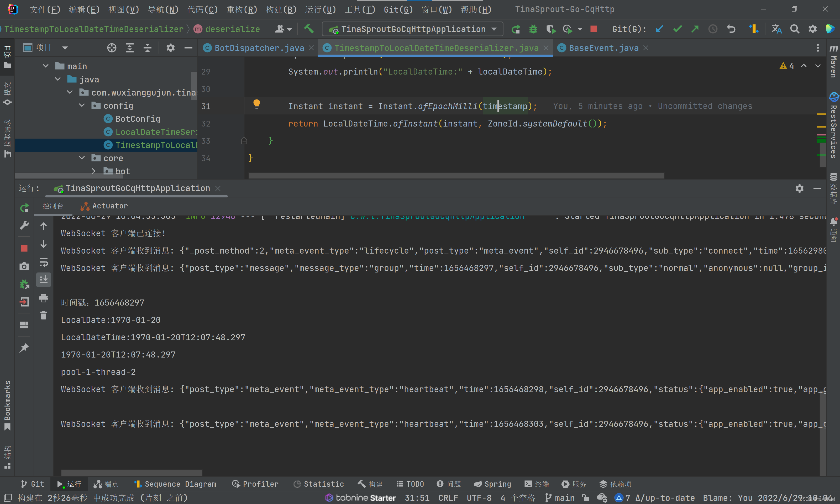
Task: Expand the bot package
Action: point(94,171)
